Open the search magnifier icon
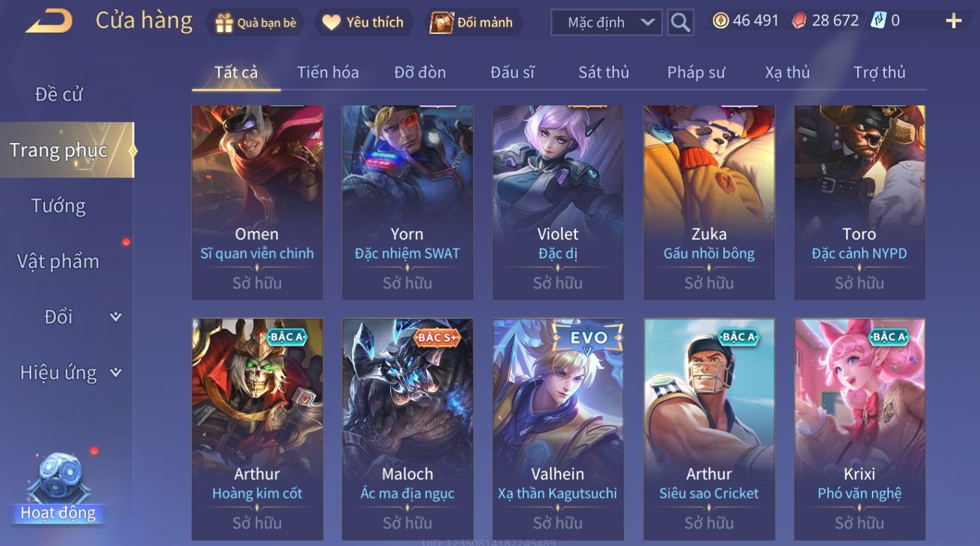 680,23
